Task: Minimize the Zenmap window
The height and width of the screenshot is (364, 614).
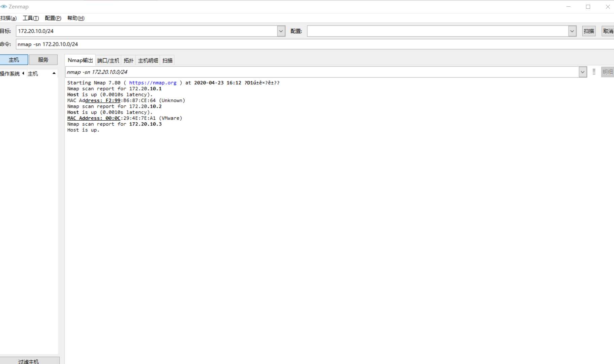Action: 569,7
